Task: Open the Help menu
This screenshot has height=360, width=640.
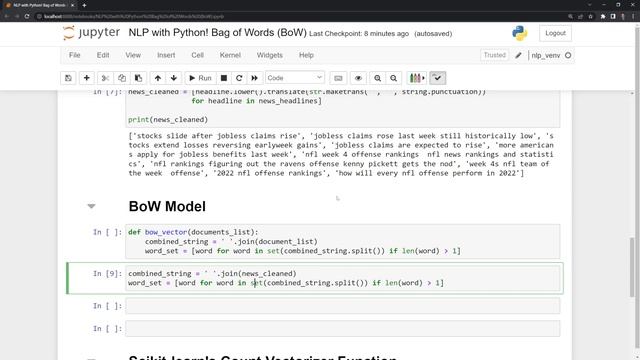Action: 306,55
